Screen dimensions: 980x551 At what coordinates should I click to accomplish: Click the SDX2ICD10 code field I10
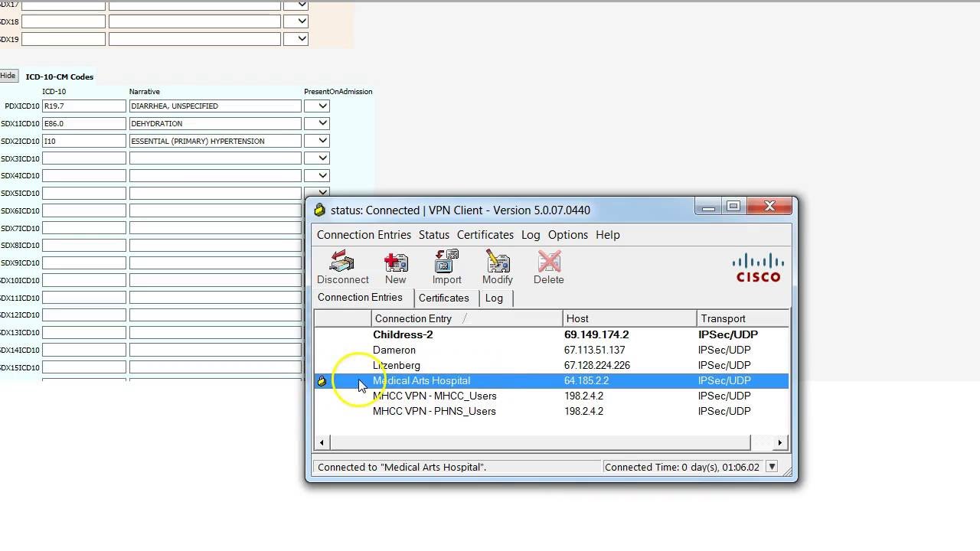click(x=83, y=141)
